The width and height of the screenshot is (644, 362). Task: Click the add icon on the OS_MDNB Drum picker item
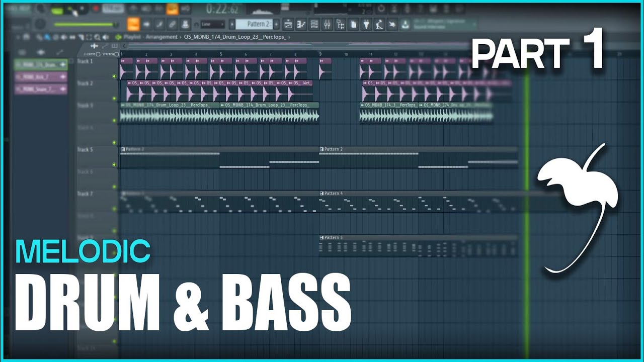[x=63, y=65]
